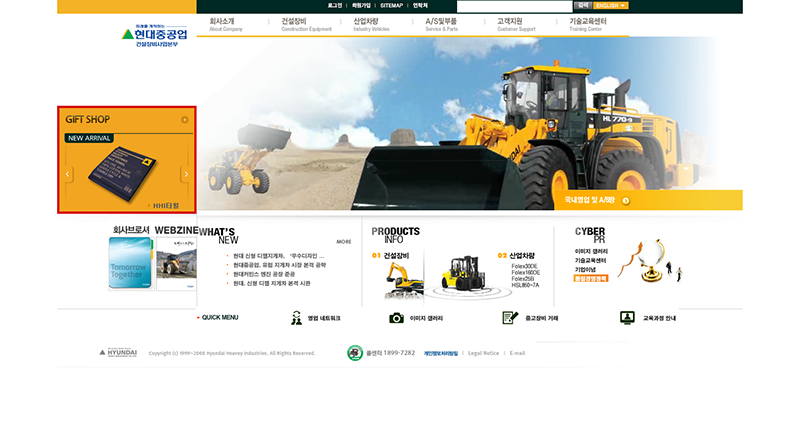Click the Folex25B model text
Screen dimensions: 800x423
(523, 279)
